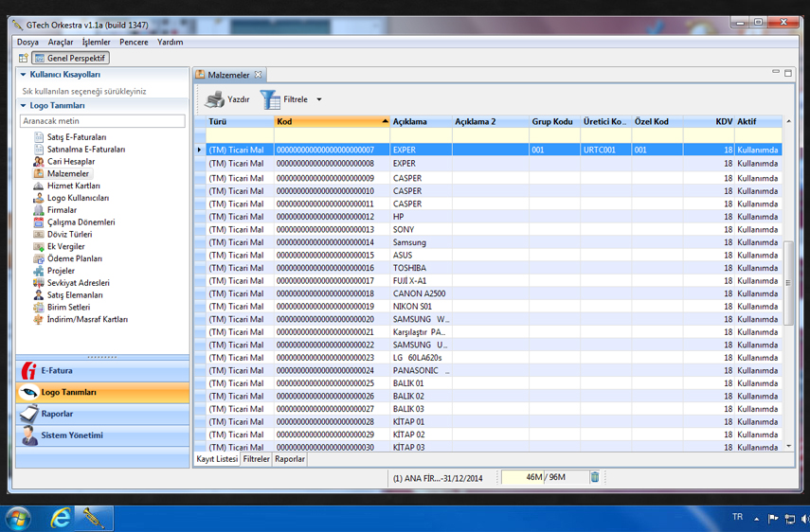
Task: Click the Yazdır printer icon
Action: pyautogui.click(x=215, y=99)
